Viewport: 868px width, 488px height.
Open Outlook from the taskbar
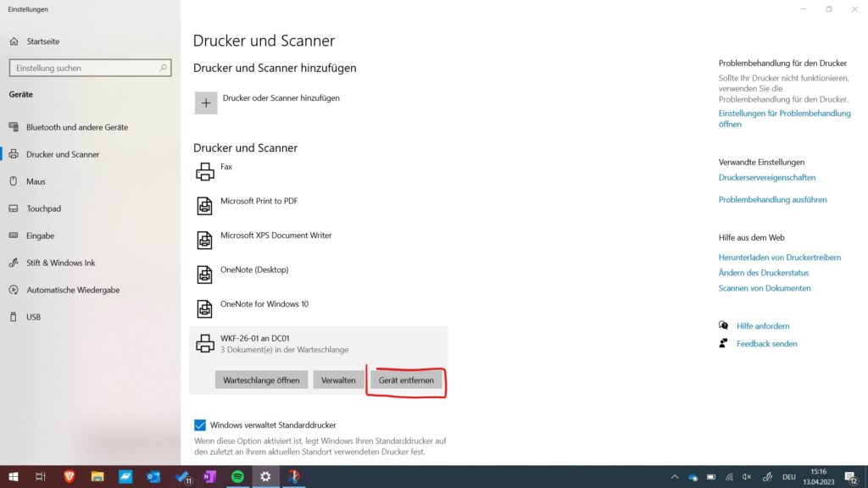153,476
